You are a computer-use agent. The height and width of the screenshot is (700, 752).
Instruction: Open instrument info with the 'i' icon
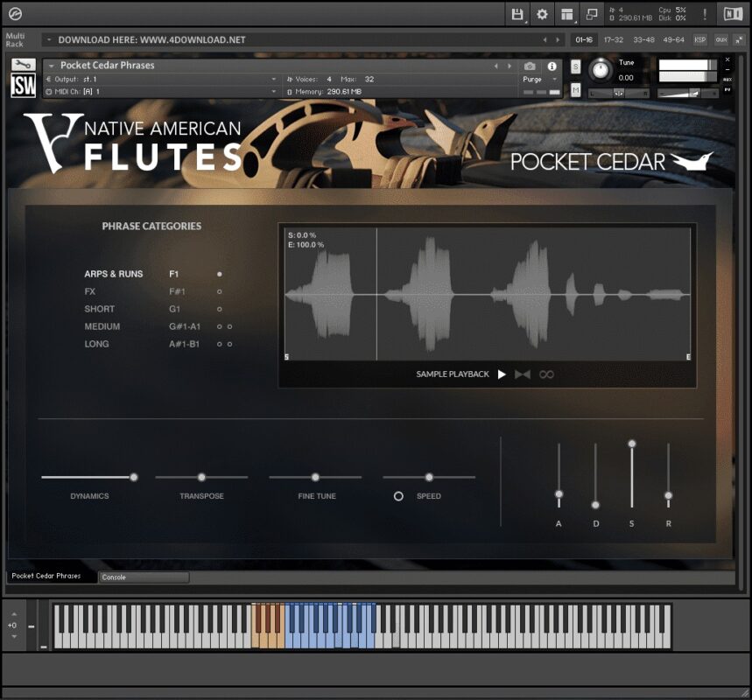(x=552, y=66)
